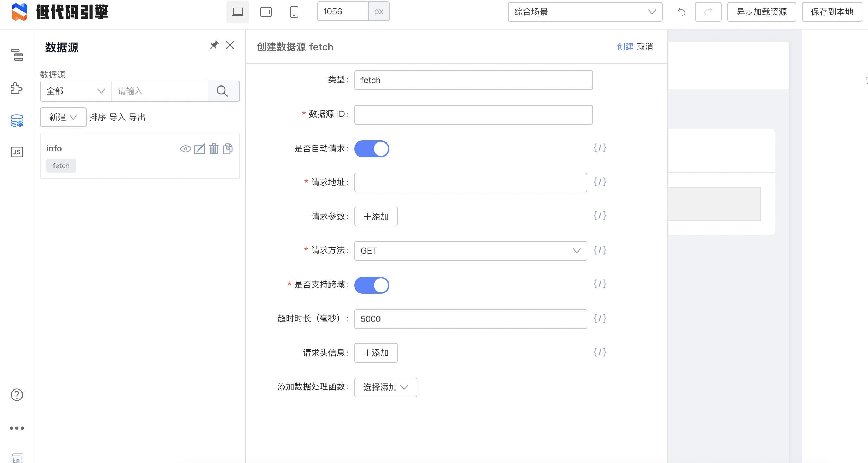The image size is (868, 463).
Task: Open the outline tree panel icon
Action: [17, 55]
